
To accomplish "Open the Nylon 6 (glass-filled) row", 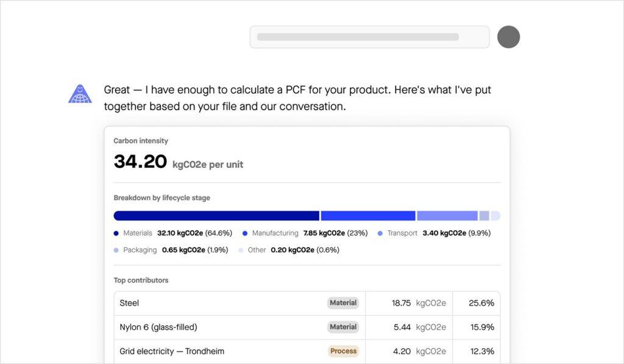I will (x=307, y=327).
